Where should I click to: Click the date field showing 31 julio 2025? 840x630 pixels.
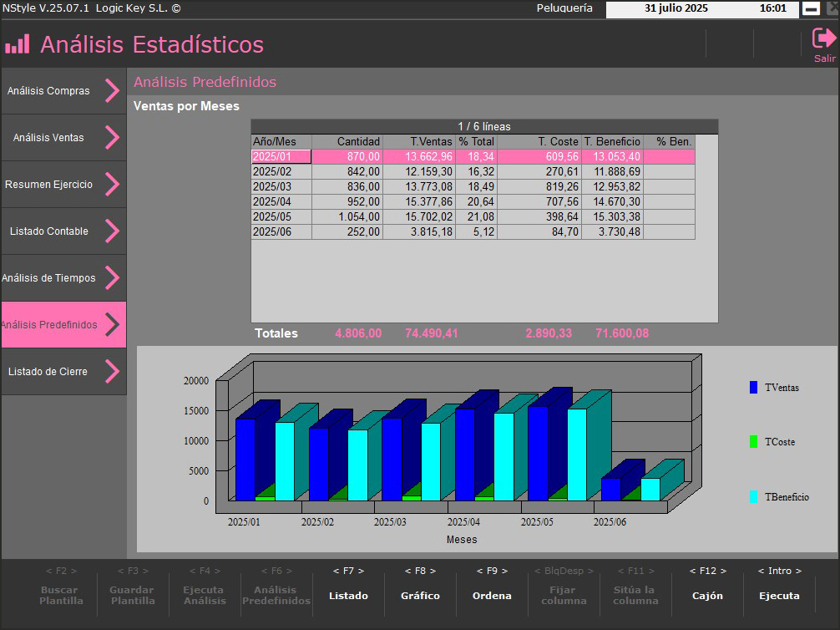point(676,8)
